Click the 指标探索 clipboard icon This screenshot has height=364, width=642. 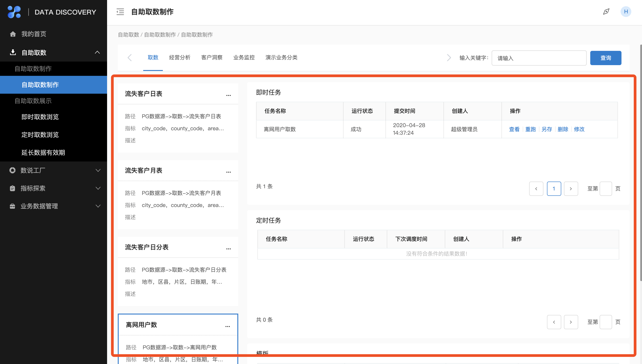tap(12, 188)
